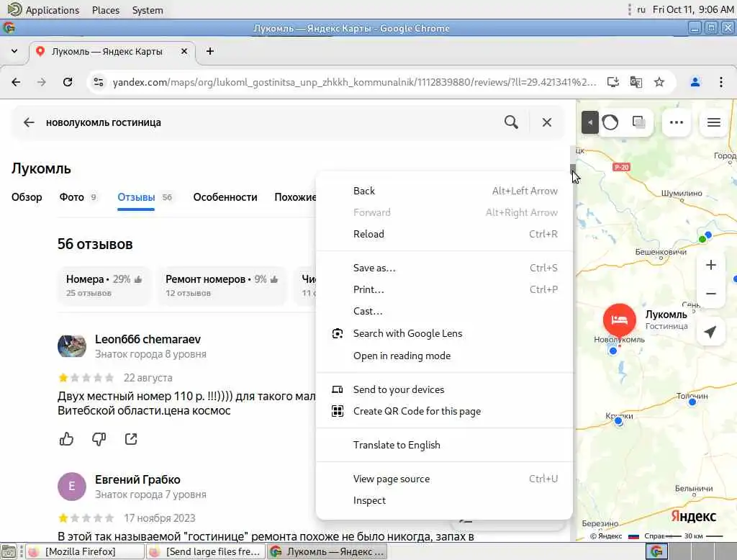The width and height of the screenshot is (737, 560).
Task: Select Back in the context menu
Action: point(444,191)
